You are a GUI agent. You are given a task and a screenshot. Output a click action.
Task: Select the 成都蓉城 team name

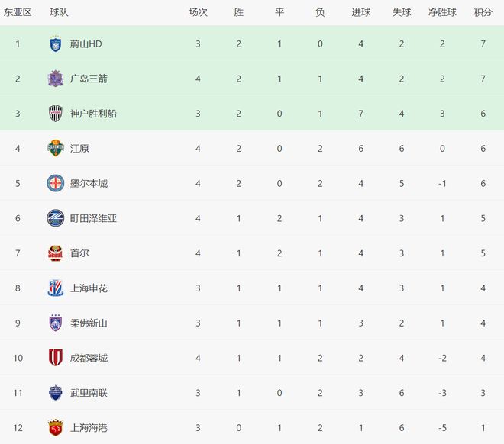(x=89, y=358)
